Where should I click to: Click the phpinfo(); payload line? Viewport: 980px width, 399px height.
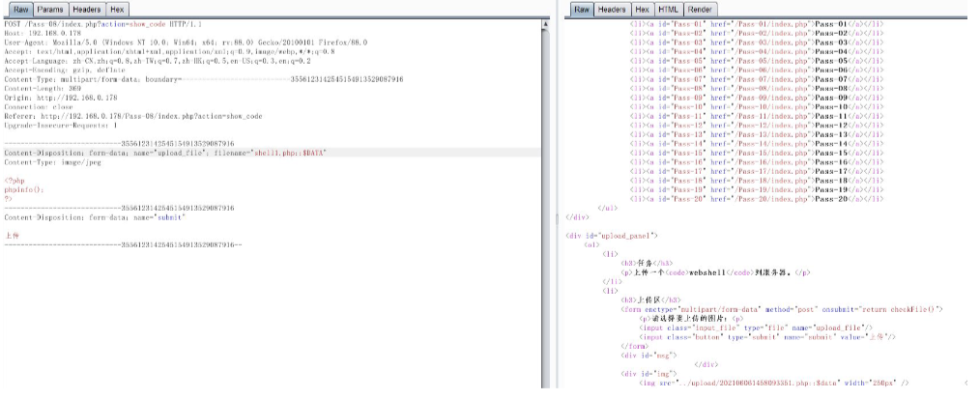pyautogui.click(x=25, y=189)
